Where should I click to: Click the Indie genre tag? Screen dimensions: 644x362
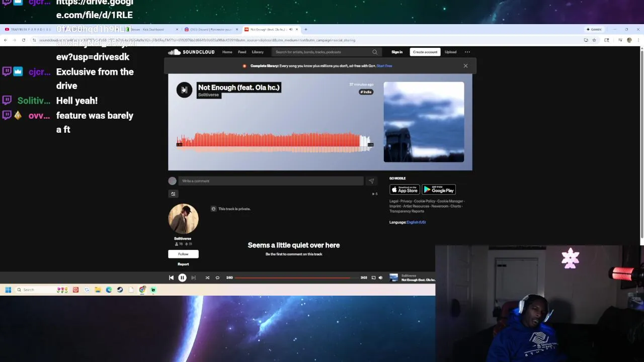pos(366,92)
